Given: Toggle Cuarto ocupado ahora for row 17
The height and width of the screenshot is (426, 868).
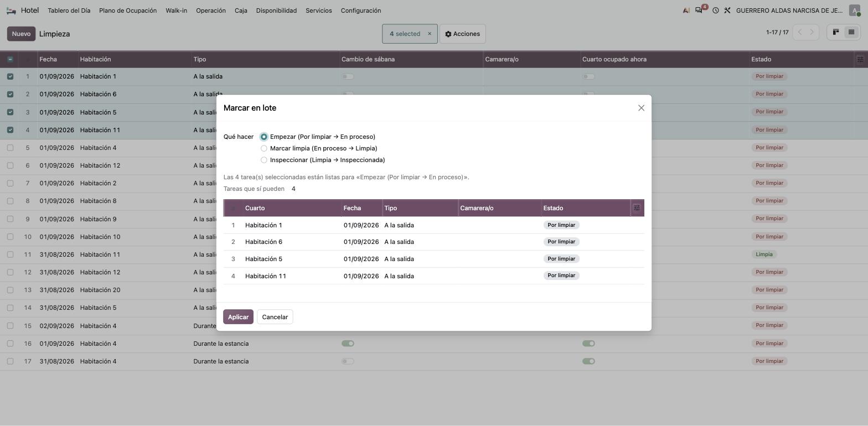Looking at the screenshot, I should click(x=588, y=361).
